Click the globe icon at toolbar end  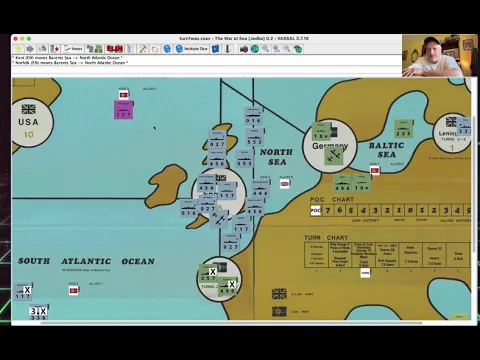(x=298, y=49)
